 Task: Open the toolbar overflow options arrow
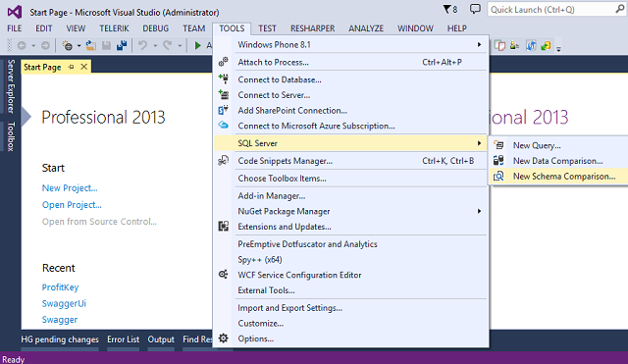558,49
